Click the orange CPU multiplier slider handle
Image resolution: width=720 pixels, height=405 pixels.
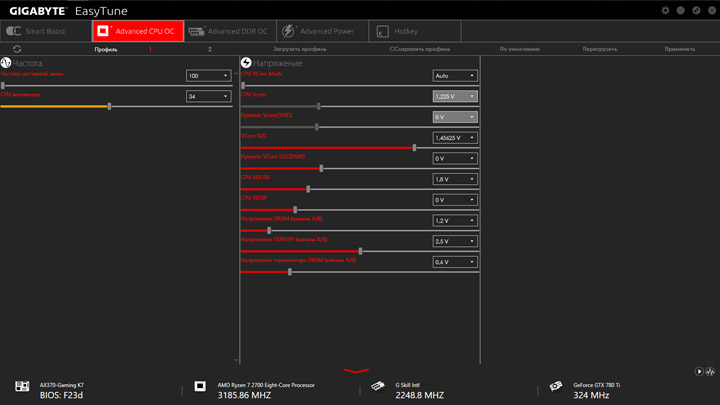109,106
